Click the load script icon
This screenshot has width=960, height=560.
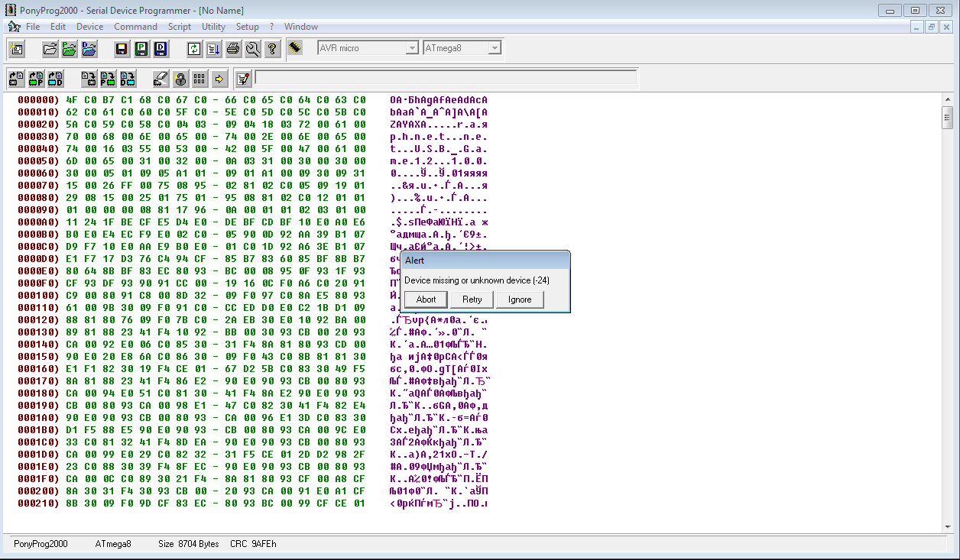[213, 49]
